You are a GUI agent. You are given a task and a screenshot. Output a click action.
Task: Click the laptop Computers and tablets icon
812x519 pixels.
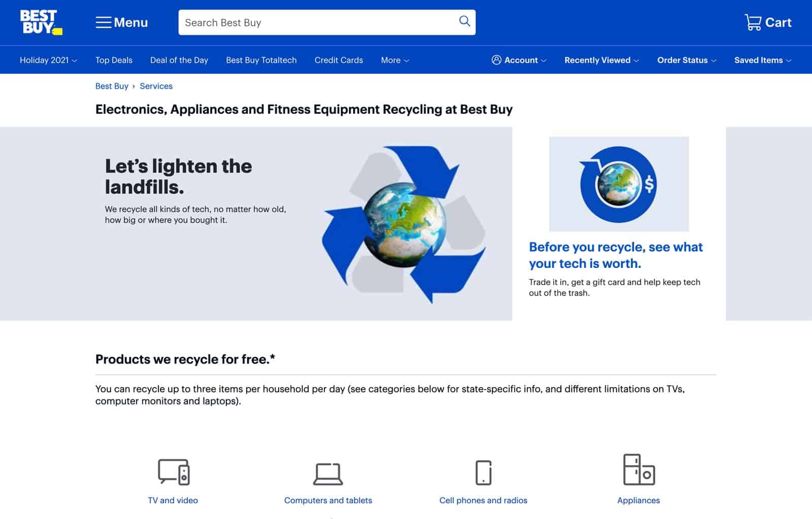328,474
